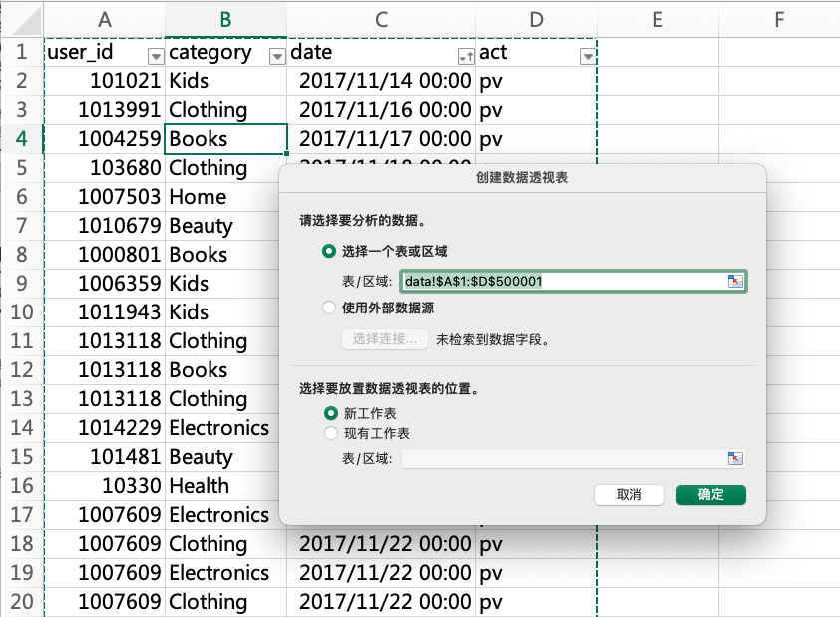Screen dimensions: 840x617
Task: Click cell with date 2017/11/17 00:00
Action: point(381,139)
